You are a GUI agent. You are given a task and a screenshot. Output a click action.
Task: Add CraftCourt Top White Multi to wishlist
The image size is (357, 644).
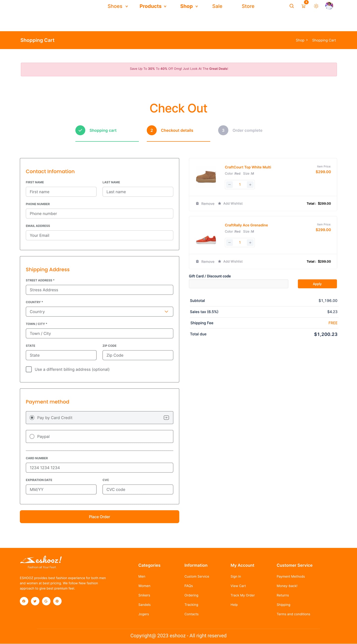point(230,203)
